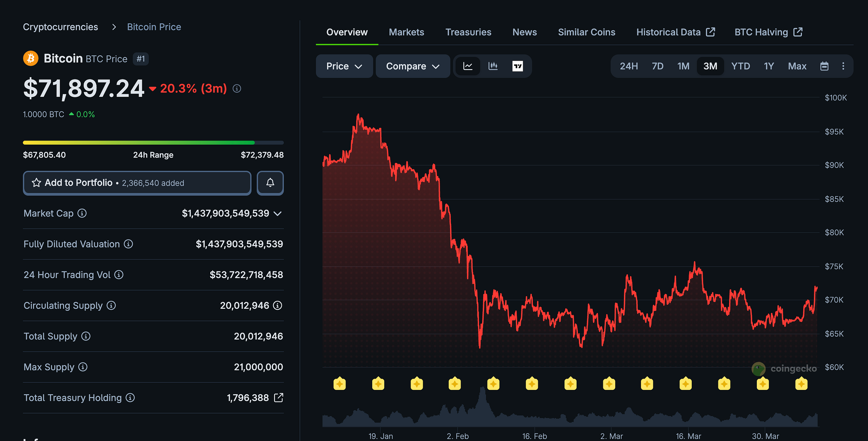Click the last yellow news marker on chart
Screen dimensions: 868x441
point(801,383)
